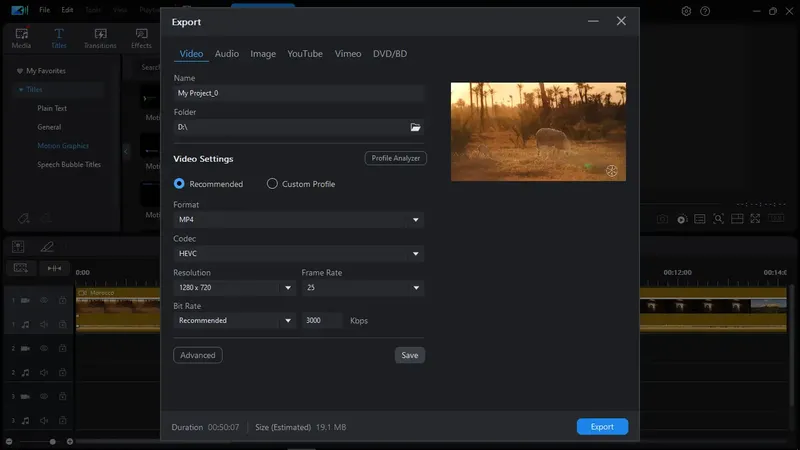This screenshot has width=800, height=450.
Task: Open settings gear in title bar
Action: (x=686, y=11)
